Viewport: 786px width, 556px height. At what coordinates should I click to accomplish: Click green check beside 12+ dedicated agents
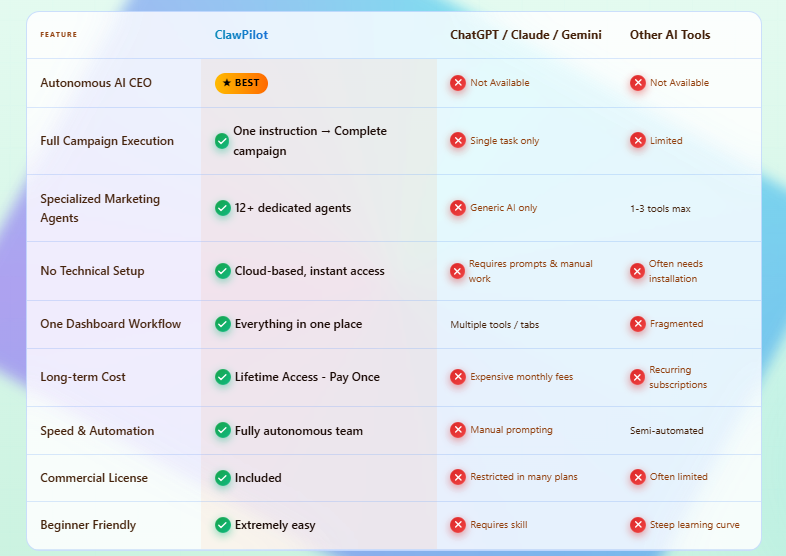223,208
